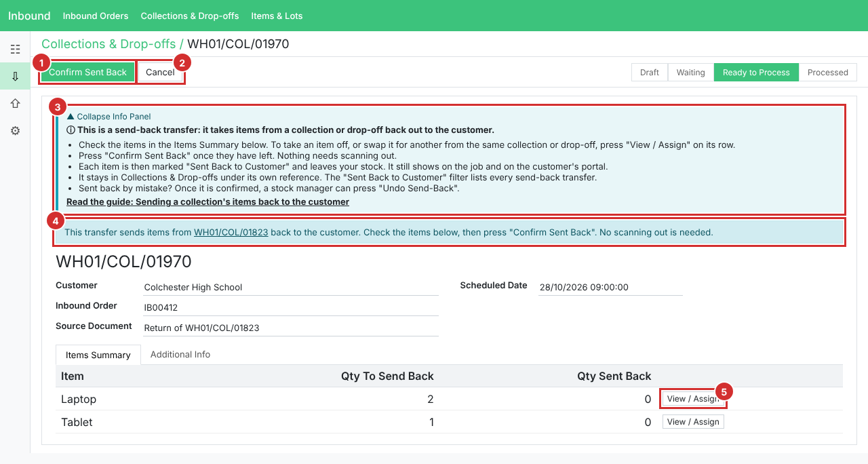Collapse the Info Panel

click(108, 117)
